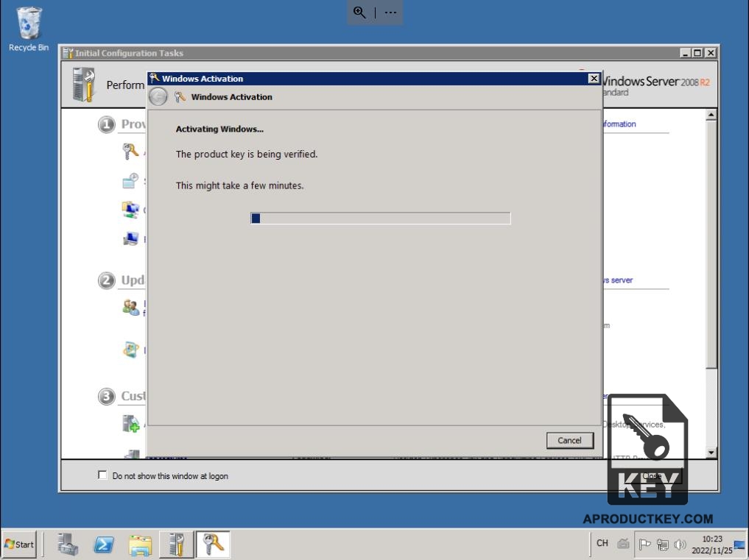Click the add roles server icon in section 3
Image resolution: width=749 pixels, height=560 pixels.
130,423
